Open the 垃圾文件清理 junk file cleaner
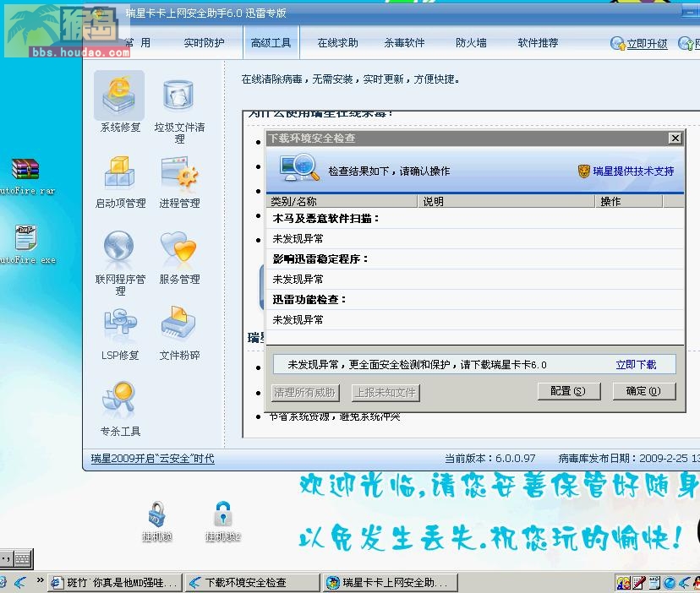This screenshot has height=593, width=700. point(179,110)
